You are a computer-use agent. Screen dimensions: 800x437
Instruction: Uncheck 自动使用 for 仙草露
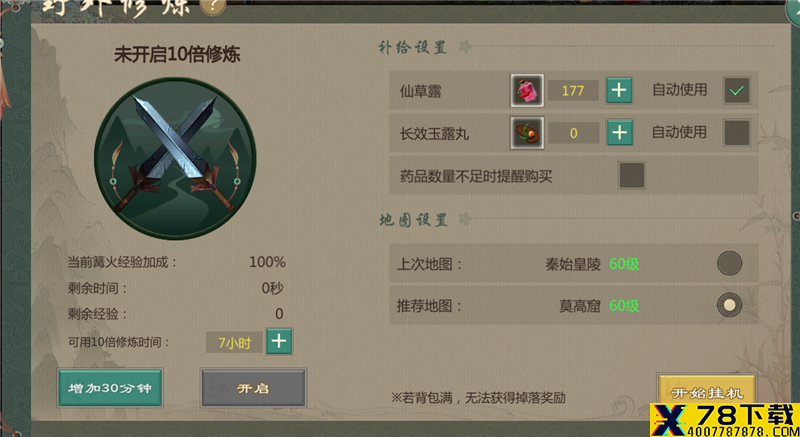pyautogui.click(x=737, y=91)
